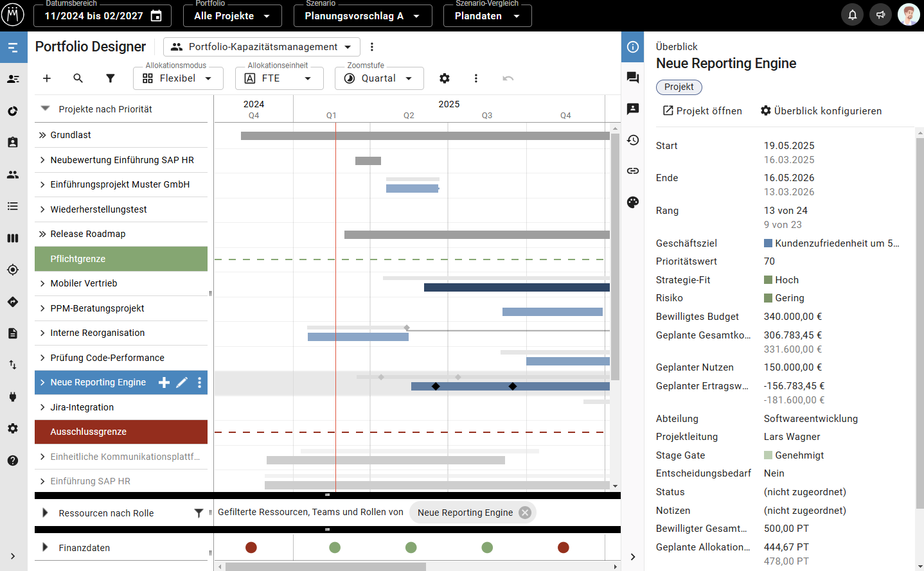Open the gear settings in toolbar

tap(444, 78)
